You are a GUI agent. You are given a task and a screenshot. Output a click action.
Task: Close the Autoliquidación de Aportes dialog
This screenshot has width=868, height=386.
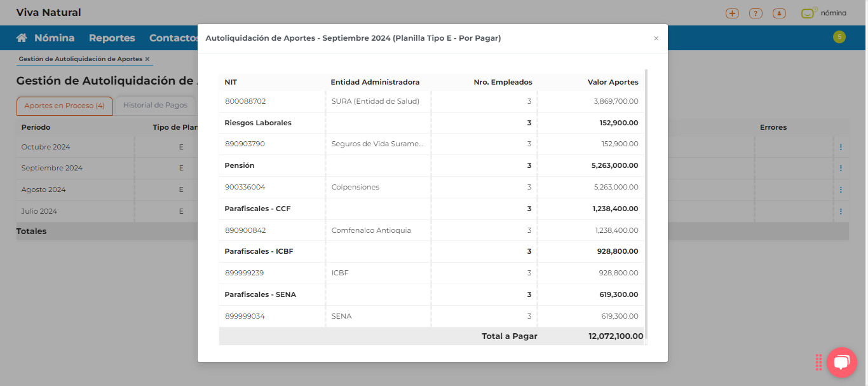656,39
